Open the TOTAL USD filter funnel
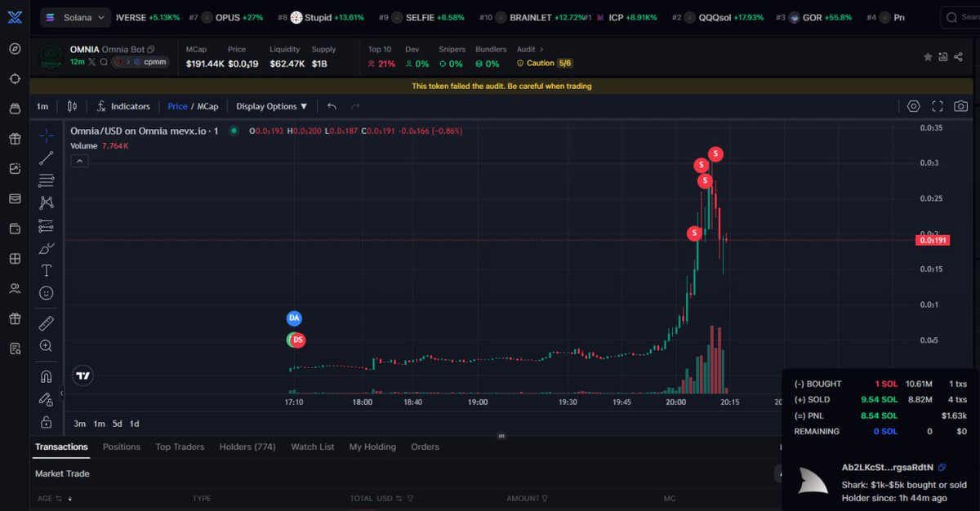 click(x=410, y=498)
